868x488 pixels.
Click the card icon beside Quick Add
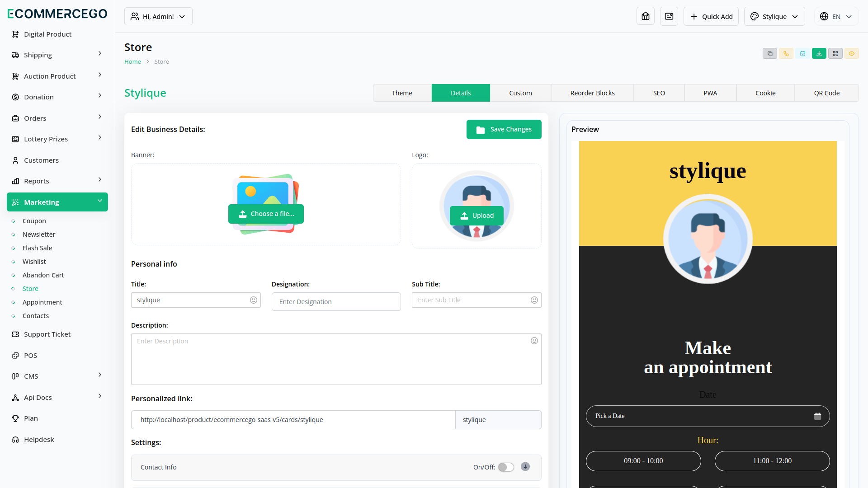click(x=669, y=16)
